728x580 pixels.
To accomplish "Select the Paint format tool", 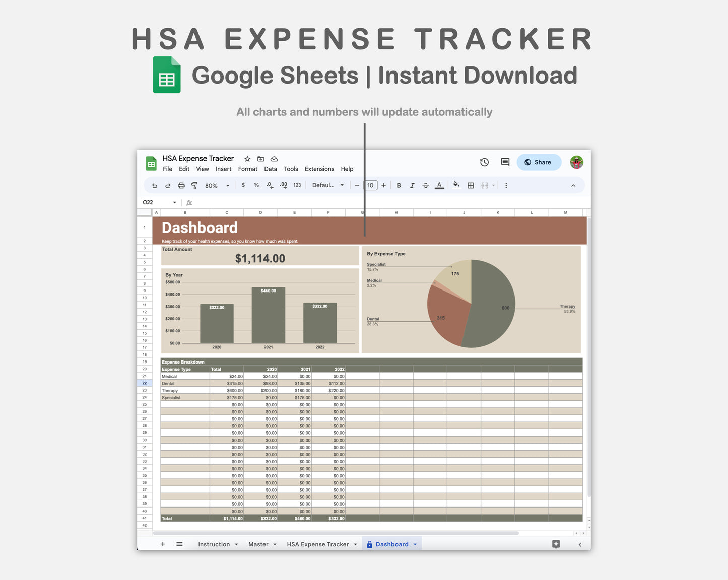I will pos(194,185).
